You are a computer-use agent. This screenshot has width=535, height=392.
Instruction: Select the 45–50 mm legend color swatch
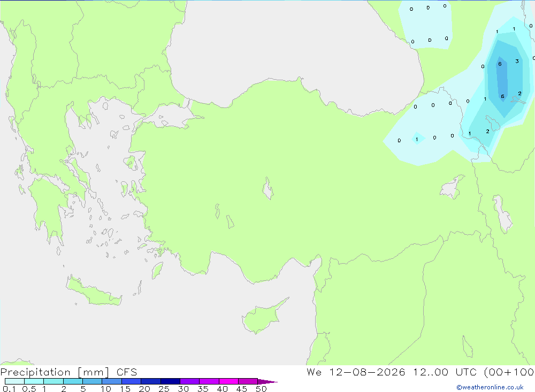[x=248, y=381]
